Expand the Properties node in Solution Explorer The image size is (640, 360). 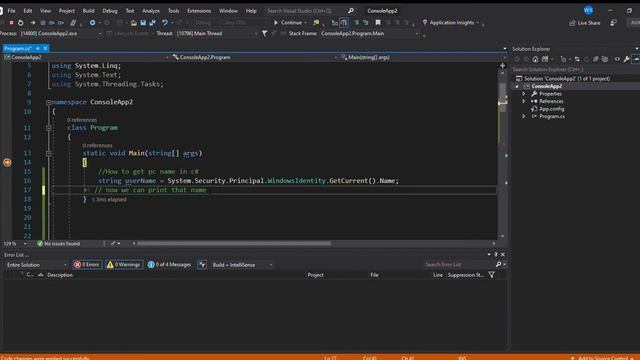click(524, 94)
